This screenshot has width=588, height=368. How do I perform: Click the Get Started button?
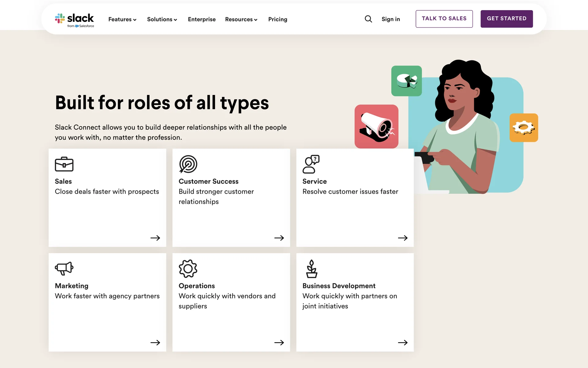[506, 19]
